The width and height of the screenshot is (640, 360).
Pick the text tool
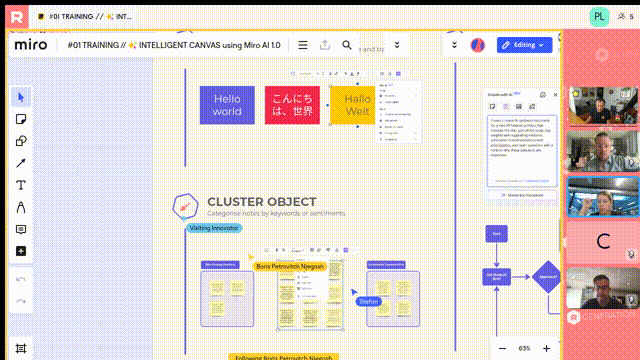[x=21, y=185]
